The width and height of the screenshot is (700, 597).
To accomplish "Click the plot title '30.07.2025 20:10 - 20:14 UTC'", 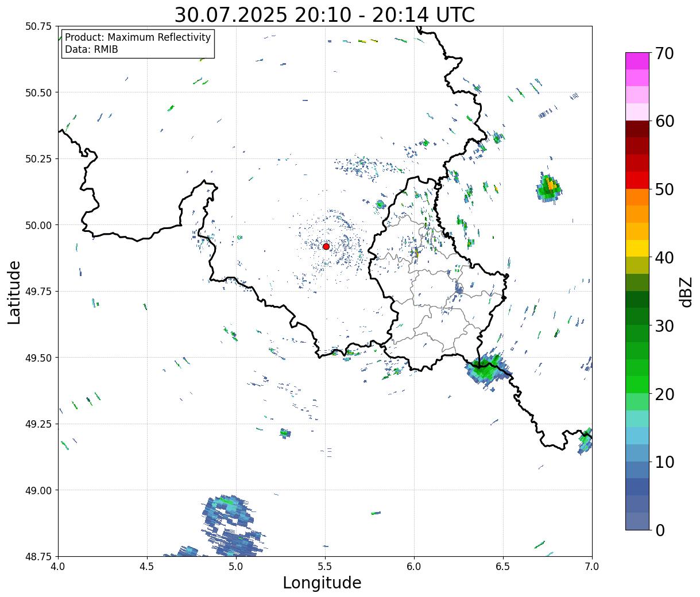I will click(324, 15).
